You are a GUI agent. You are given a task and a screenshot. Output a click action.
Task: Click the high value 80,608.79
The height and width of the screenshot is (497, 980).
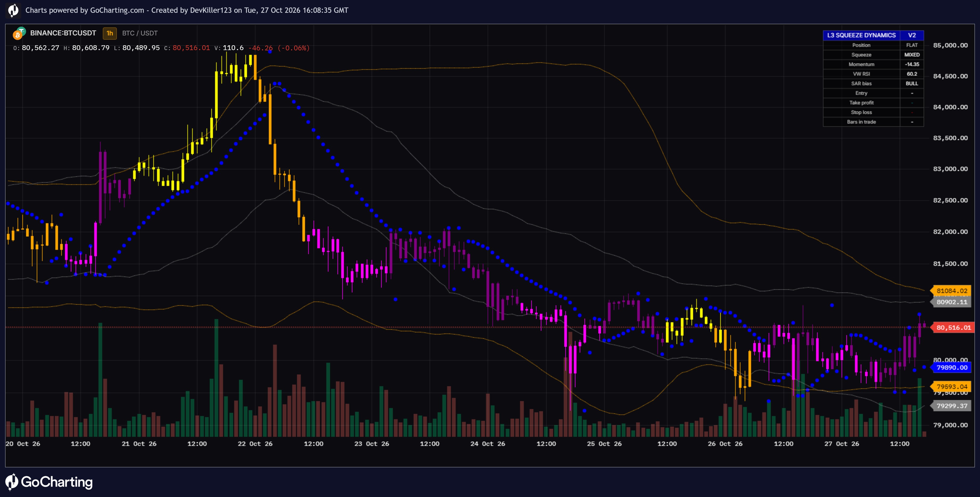pos(90,48)
